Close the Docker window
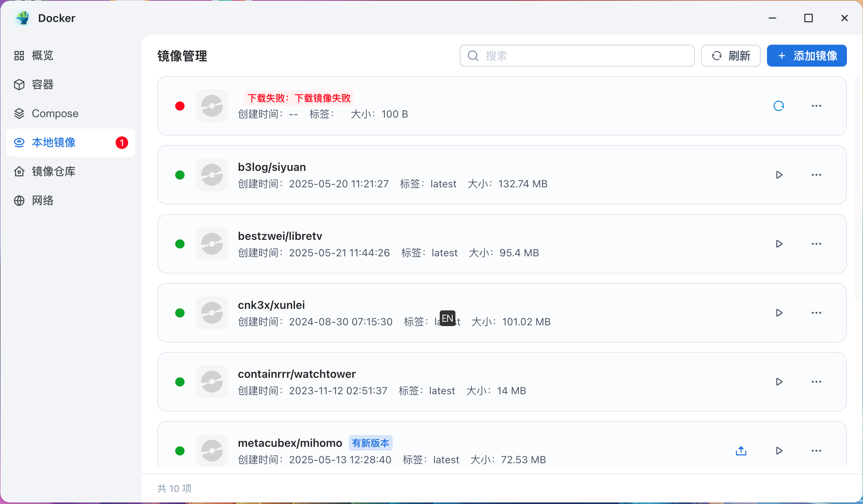The height and width of the screenshot is (504, 863). [x=844, y=18]
